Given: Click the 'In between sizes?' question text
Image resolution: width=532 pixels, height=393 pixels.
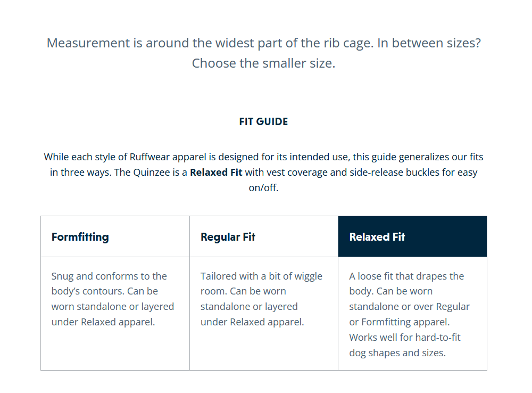Looking at the screenshot, I should [429, 43].
